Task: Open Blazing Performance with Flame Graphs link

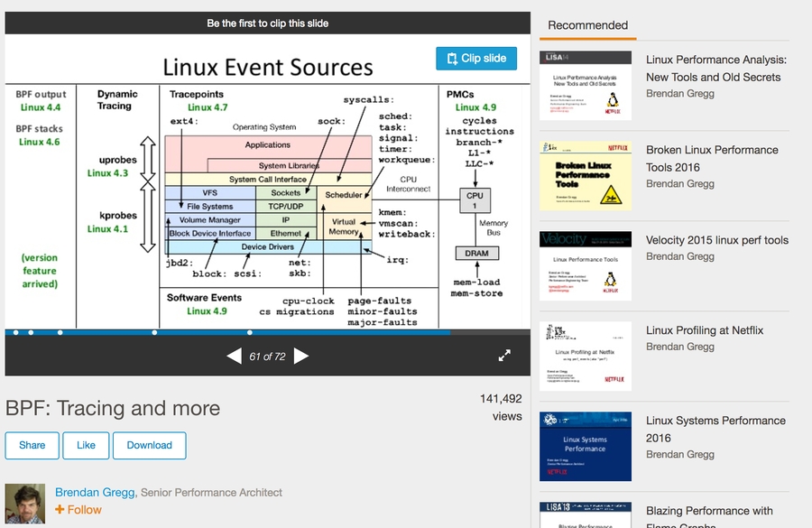Action: (x=709, y=511)
